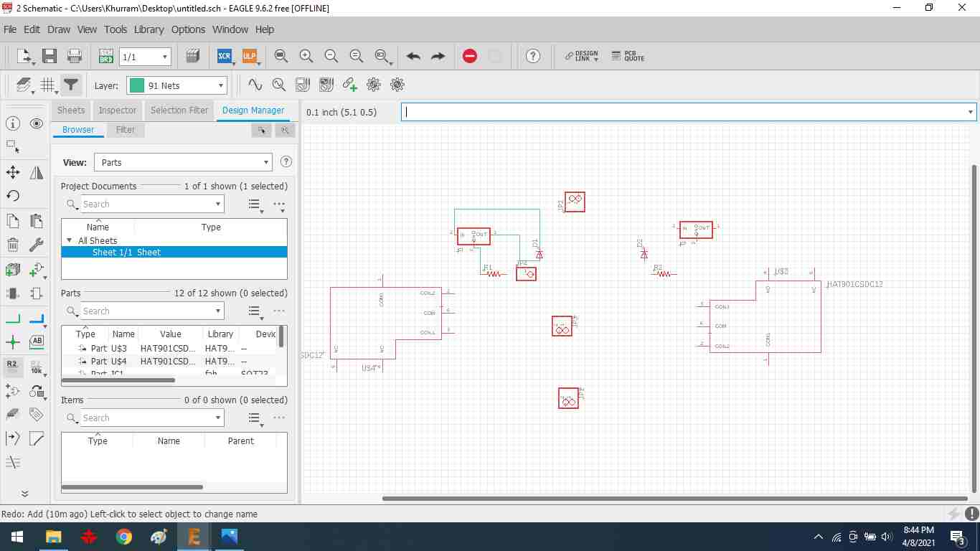Open the Layer 91 Nets dropdown

pyautogui.click(x=177, y=85)
